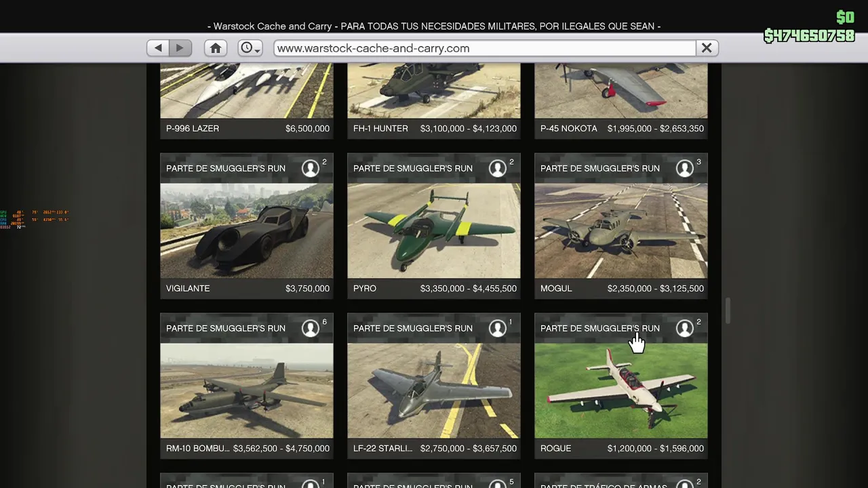Click the FH-1 HUNTER name label
Screen dimensions: 868x488
coord(380,128)
